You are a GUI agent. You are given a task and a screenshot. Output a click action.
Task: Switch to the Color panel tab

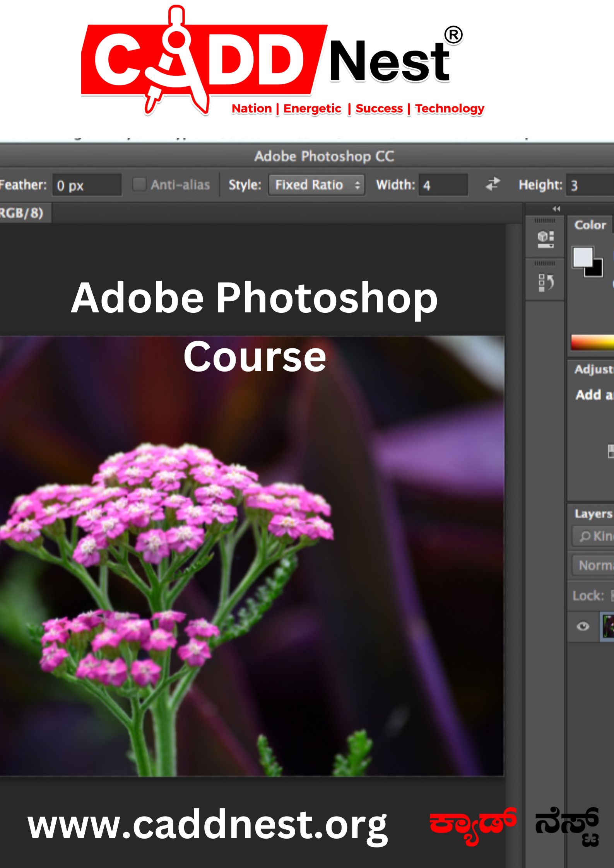pos(590,225)
